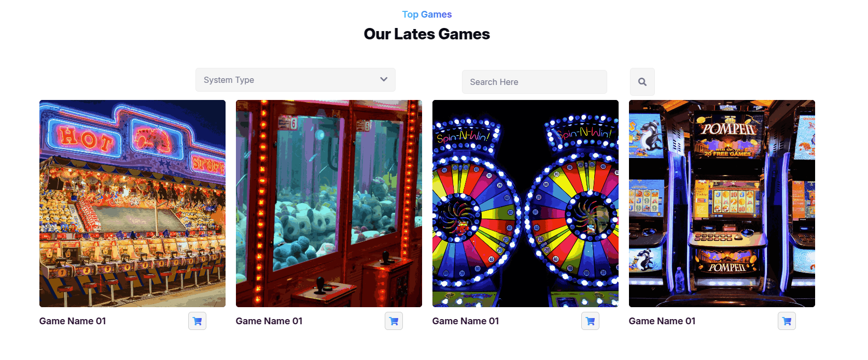Viewport: 868px width, 360px height.
Task: Click the magnifying glass search button
Action: click(x=642, y=82)
